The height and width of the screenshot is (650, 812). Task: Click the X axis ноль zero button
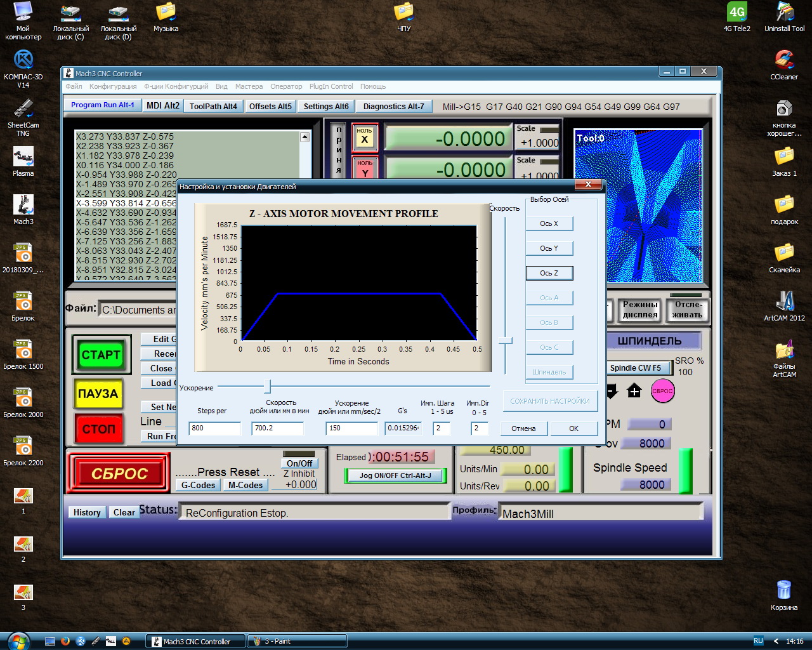click(x=365, y=137)
